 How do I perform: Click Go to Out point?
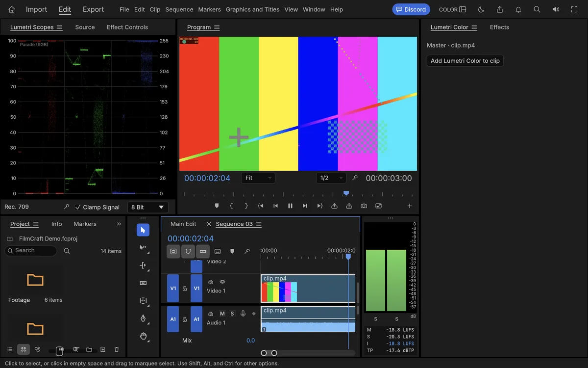pos(320,206)
